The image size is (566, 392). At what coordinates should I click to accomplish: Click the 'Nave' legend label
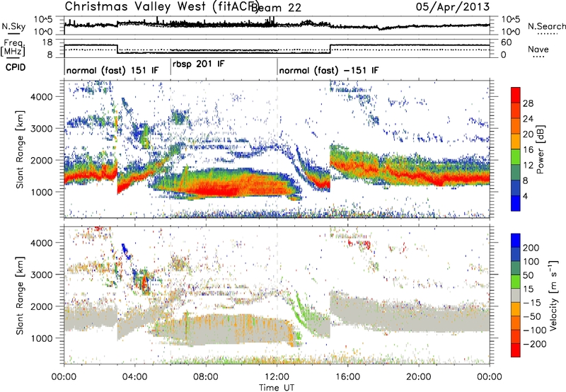click(538, 49)
